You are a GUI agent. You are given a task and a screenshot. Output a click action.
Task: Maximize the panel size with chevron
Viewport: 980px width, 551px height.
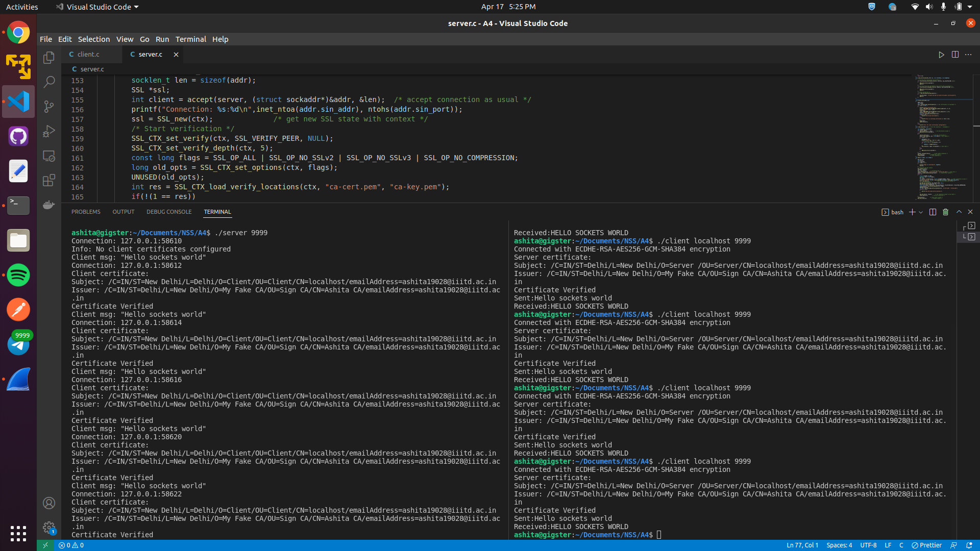click(959, 212)
